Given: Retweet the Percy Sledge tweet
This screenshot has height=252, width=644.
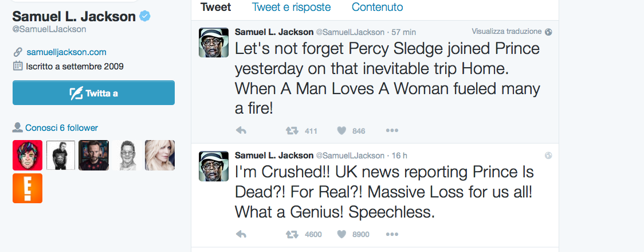Looking at the screenshot, I should [x=292, y=131].
